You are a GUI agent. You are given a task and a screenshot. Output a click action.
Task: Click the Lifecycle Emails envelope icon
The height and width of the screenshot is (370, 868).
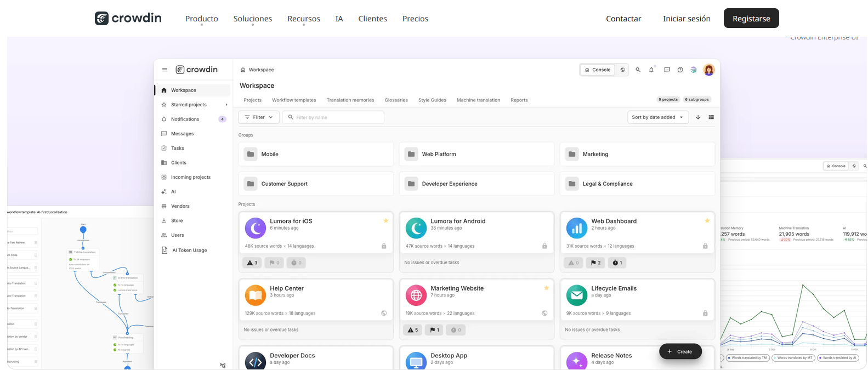[577, 295]
